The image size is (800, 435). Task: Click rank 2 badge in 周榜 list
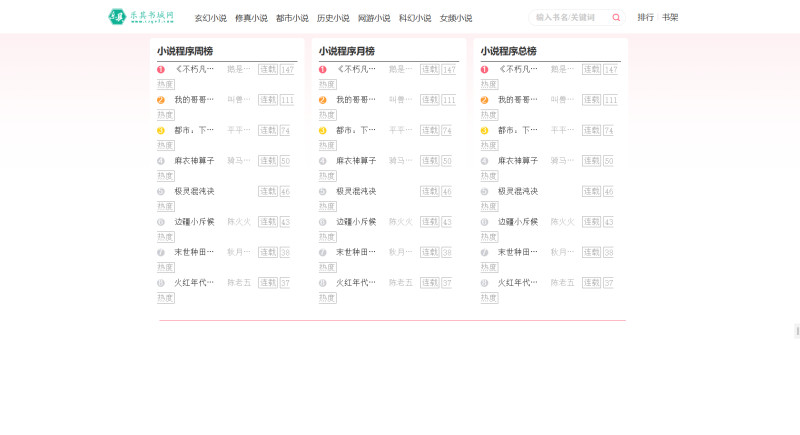pyautogui.click(x=161, y=100)
